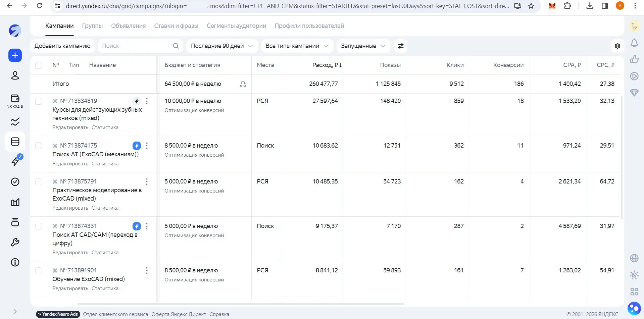Check the box for campaign 713891901
The image size is (644, 319).
39,270
